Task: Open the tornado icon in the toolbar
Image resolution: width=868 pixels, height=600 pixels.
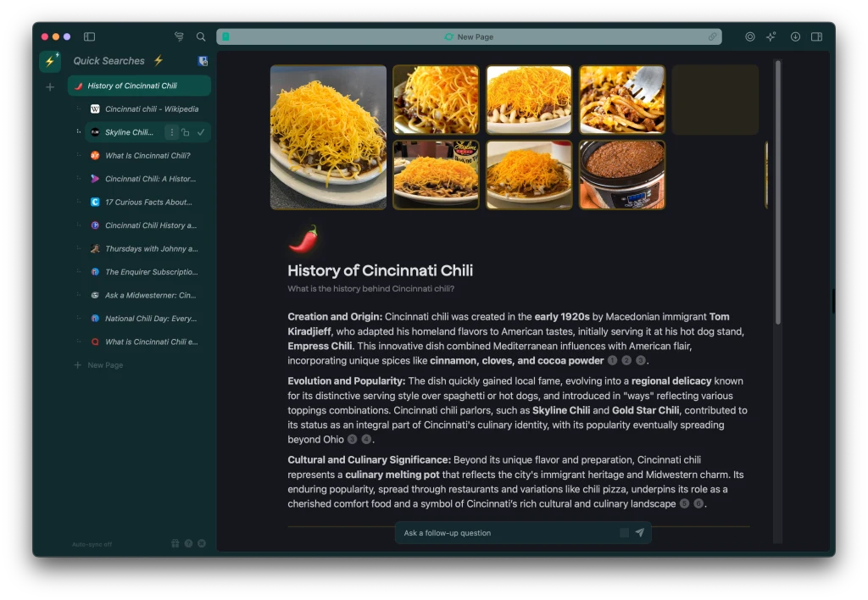Action: 179,37
